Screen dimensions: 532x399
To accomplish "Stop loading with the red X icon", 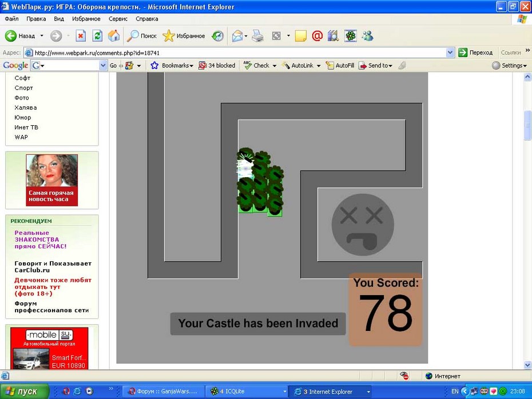I will (x=81, y=35).
